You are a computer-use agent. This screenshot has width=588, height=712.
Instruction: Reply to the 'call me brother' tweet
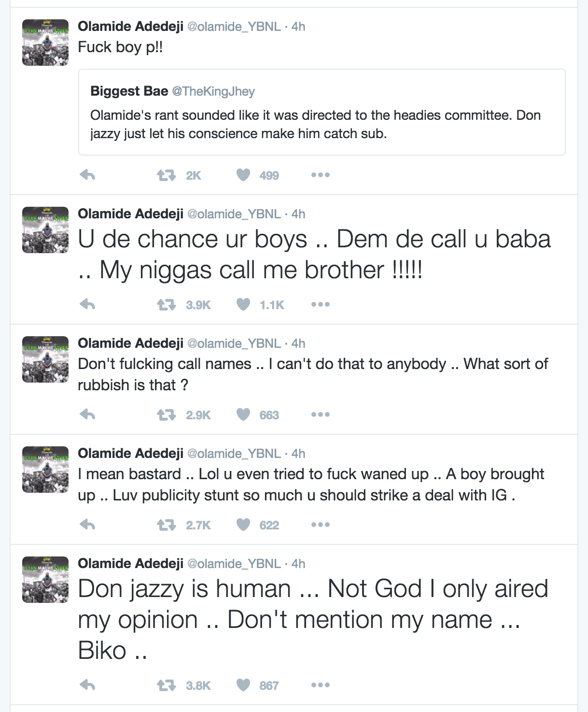coord(87,304)
